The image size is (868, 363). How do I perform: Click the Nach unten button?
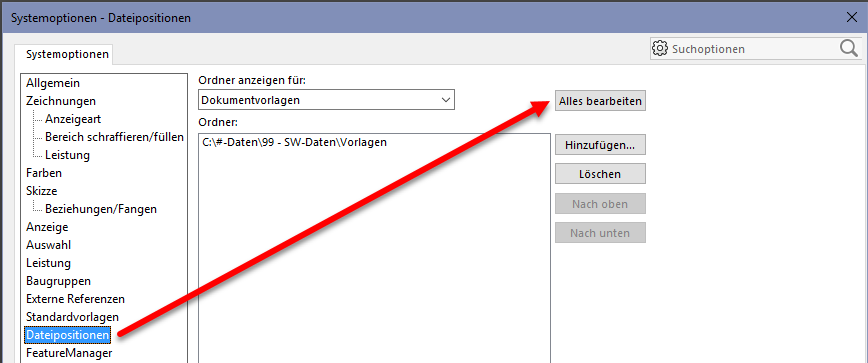601,233
